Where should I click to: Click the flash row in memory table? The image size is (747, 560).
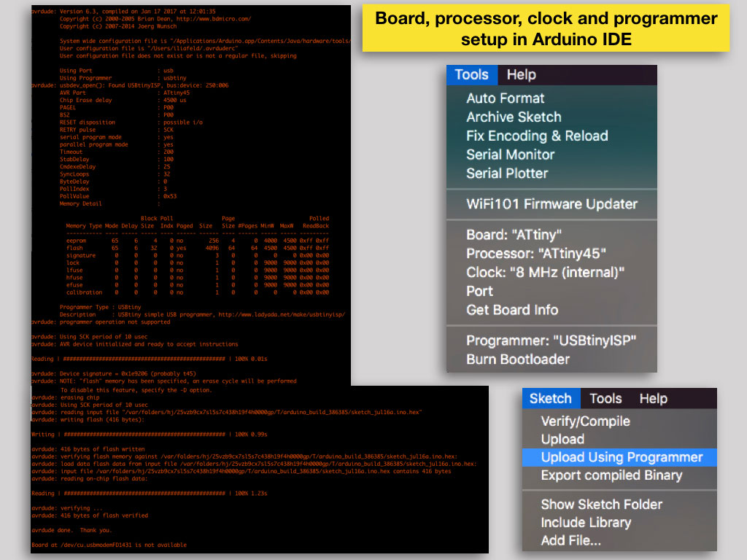coord(197,248)
